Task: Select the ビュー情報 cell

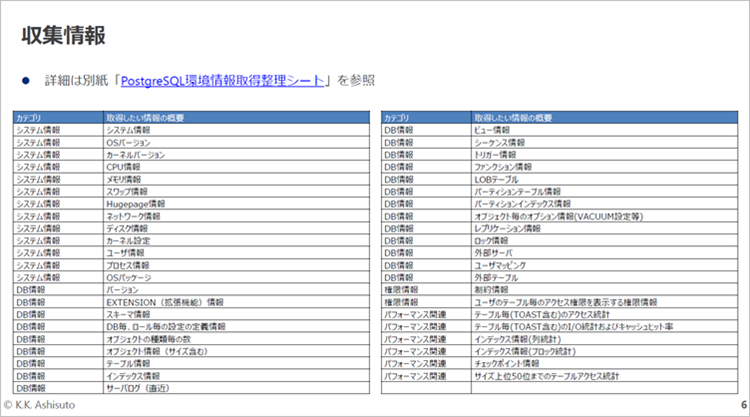Action: pos(605,130)
